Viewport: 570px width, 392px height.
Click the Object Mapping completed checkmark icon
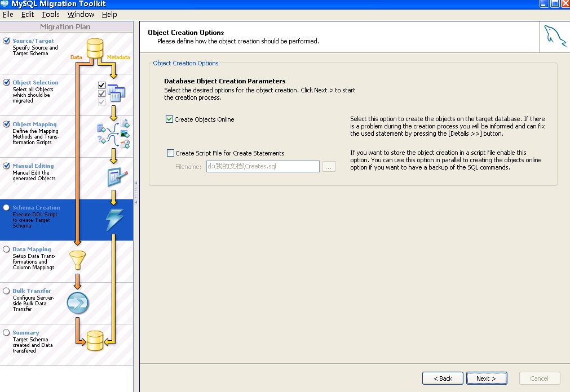pyautogui.click(x=6, y=124)
